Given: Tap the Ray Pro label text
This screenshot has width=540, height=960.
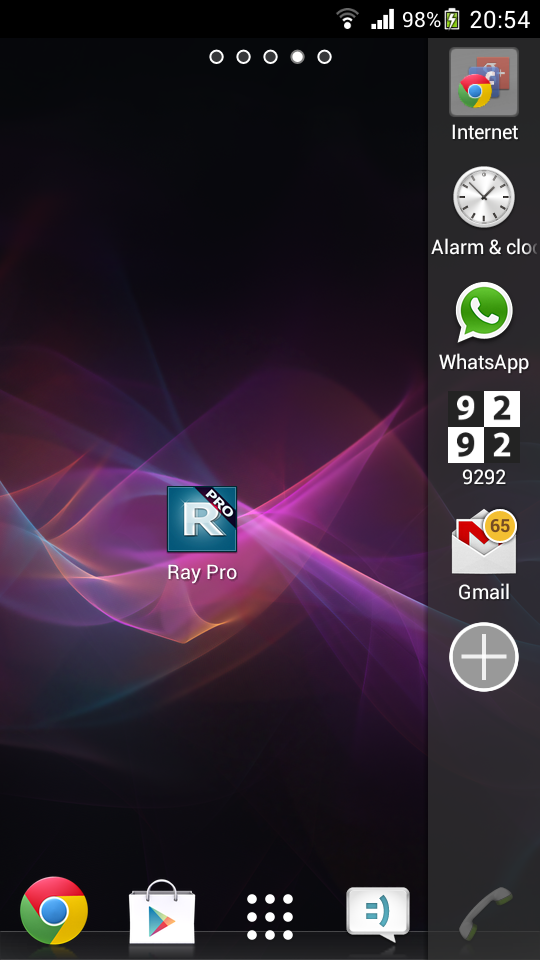Looking at the screenshot, I should pyautogui.click(x=202, y=572).
